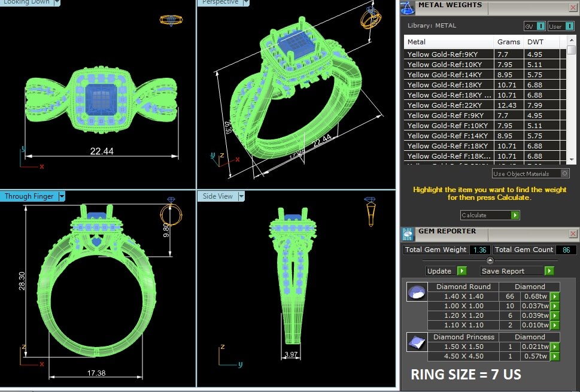The width and height of the screenshot is (580, 392).
Task: Collapse the Gem Reporter totals section
Action: [490, 260]
